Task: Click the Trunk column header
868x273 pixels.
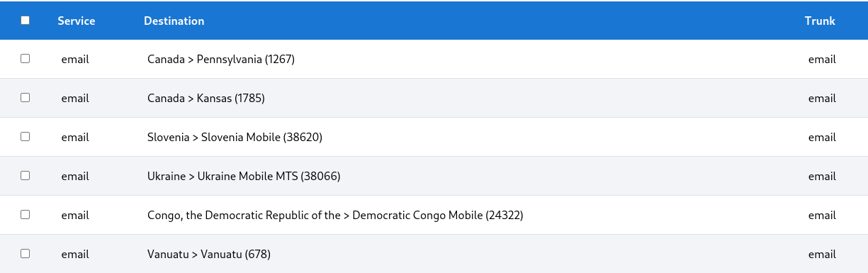Action: coord(820,21)
